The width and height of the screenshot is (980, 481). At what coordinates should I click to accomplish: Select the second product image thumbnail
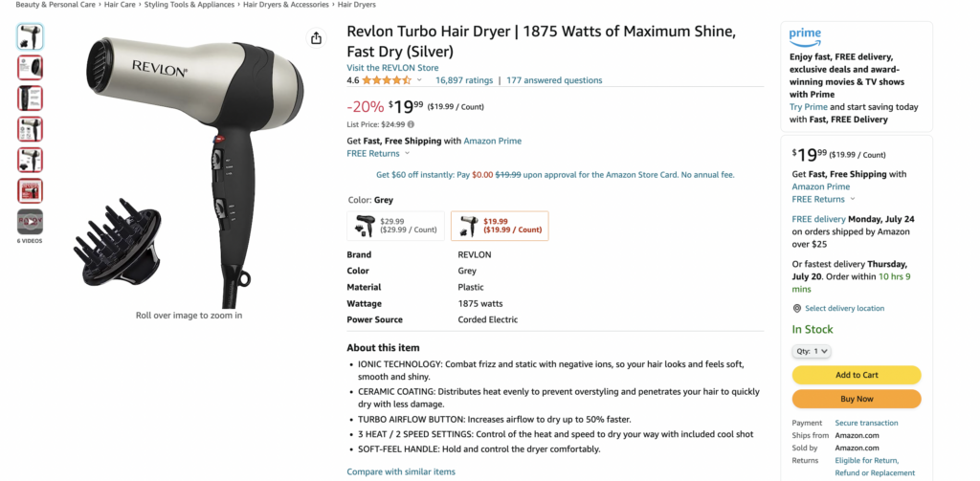30,68
